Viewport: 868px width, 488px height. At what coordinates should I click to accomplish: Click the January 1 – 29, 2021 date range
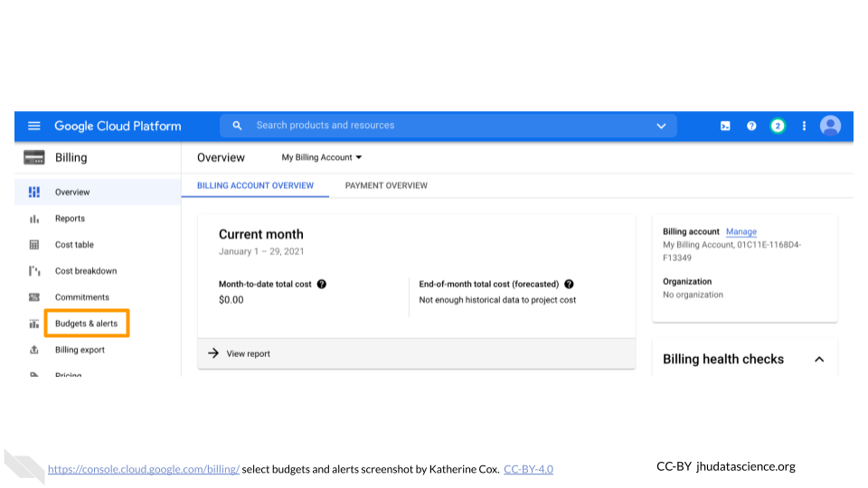click(x=261, y=251)
